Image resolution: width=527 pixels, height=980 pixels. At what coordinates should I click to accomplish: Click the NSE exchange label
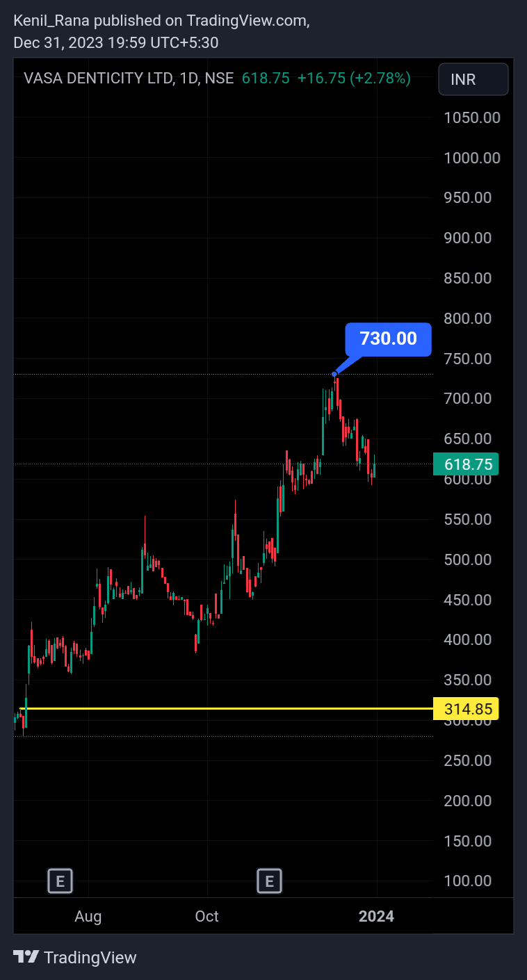[219, 79]
